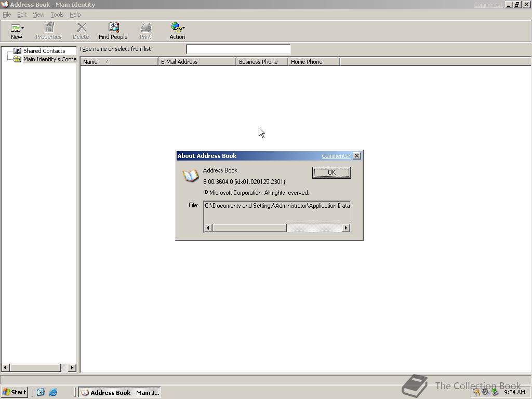Launch Outlook Express from Quick Launch

pos(41,392)
